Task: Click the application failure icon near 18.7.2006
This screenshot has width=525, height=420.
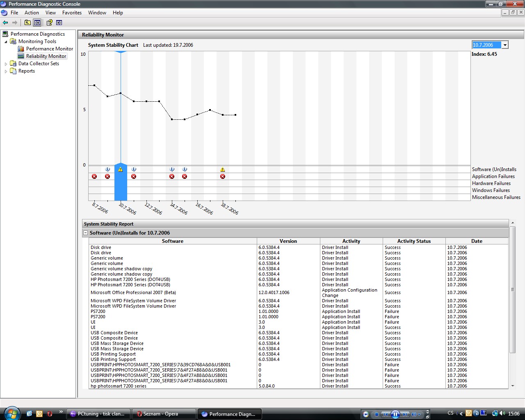Action: coord(223,176)
